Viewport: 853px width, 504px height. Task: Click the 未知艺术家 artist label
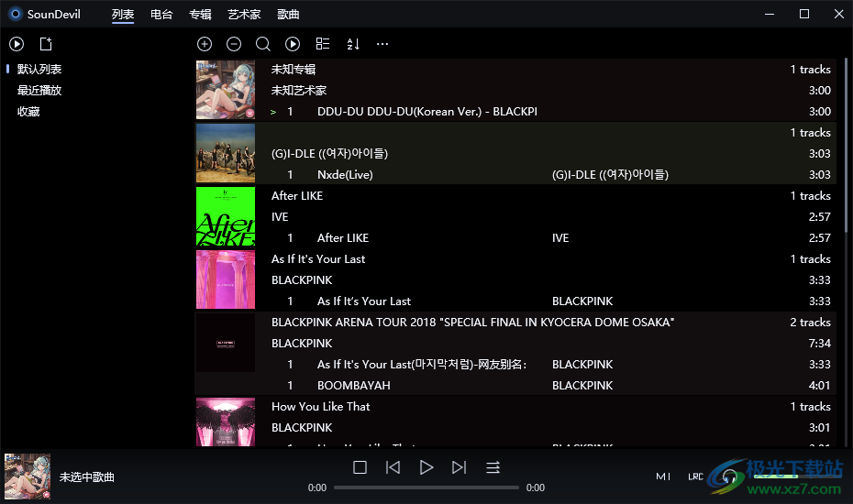point(299,90)
